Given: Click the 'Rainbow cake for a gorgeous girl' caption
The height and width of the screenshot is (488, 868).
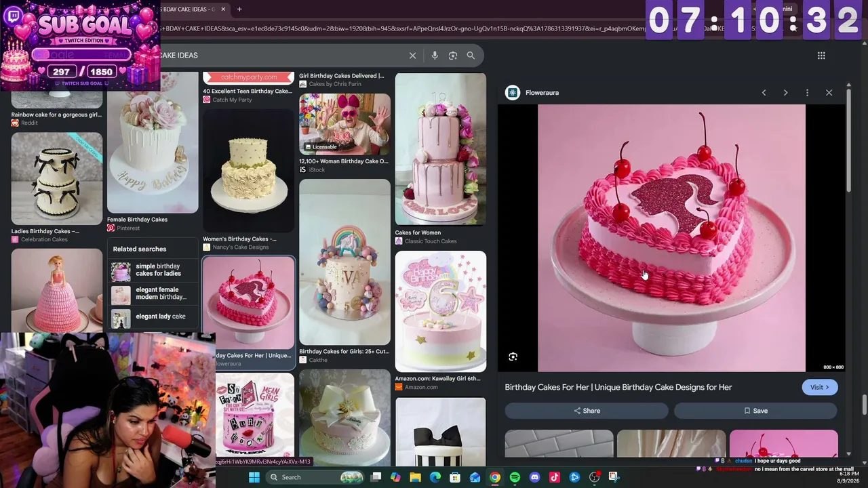Looking at the screenshot, I should pyautogui.click(x=56, y=115).
